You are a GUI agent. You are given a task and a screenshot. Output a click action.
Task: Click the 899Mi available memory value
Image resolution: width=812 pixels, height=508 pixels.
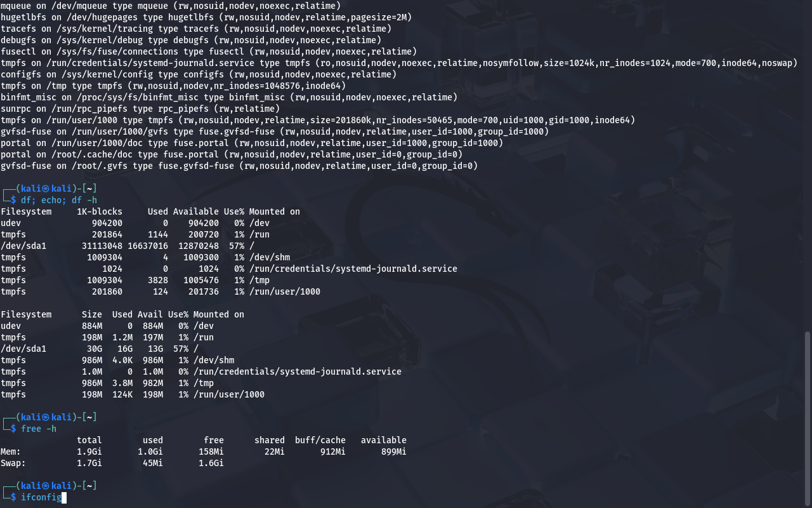[x=393, y=451]
